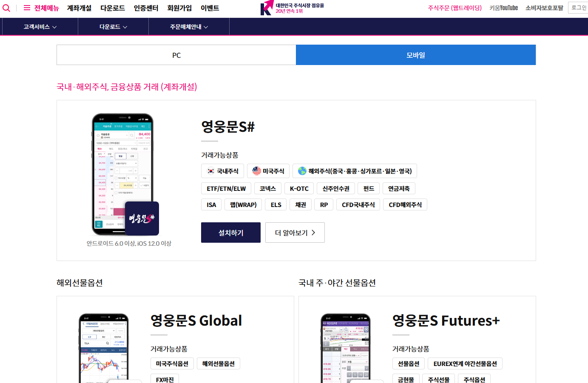The width and height of the screenshot is (588, 383).
Task: Open the 키움YouTube link
Action: [504, 8]
